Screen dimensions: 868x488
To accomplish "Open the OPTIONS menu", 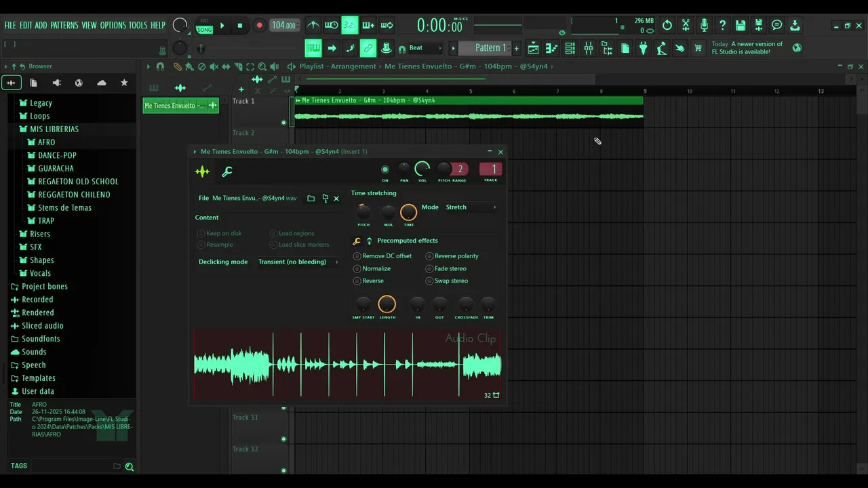I will 113,25.
